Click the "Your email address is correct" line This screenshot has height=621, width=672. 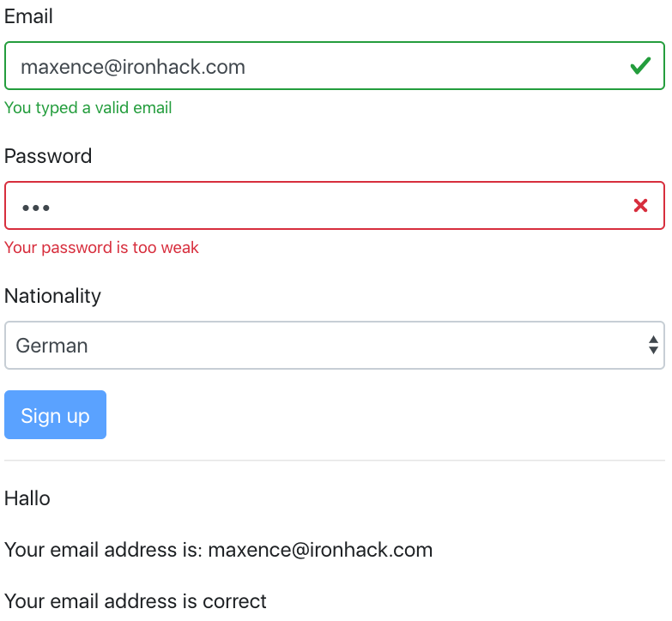[x=136, y=601]
